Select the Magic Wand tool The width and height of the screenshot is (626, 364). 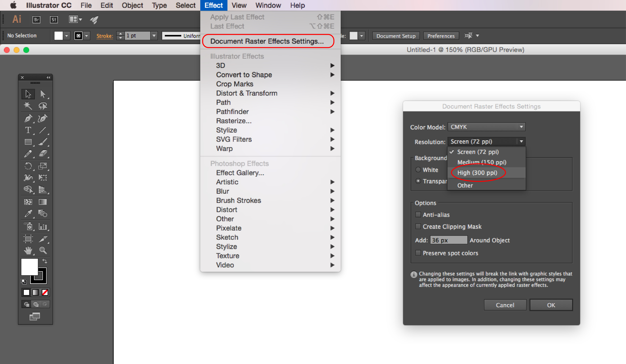click(x=28, y=106)
